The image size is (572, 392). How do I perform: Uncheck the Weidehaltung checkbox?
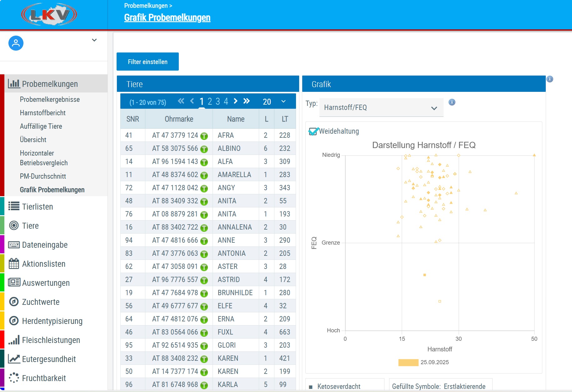(313, 131)
